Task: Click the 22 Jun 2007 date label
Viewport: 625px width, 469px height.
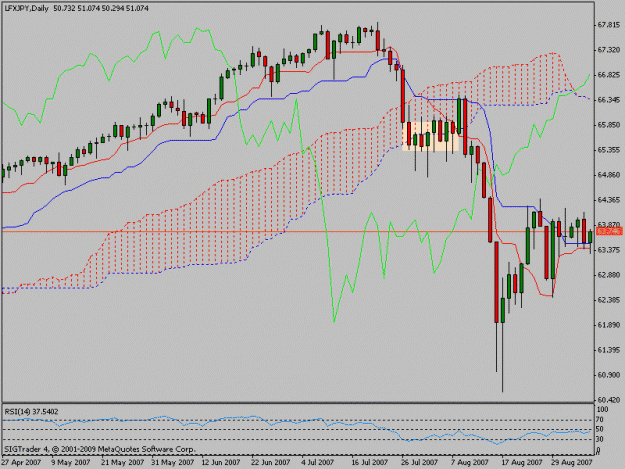Action: click(x=271, y=463)
